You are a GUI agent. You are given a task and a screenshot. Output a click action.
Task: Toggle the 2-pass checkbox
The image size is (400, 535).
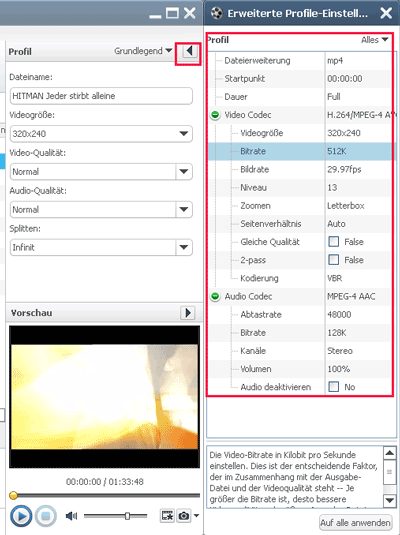(x=333, y=260)
